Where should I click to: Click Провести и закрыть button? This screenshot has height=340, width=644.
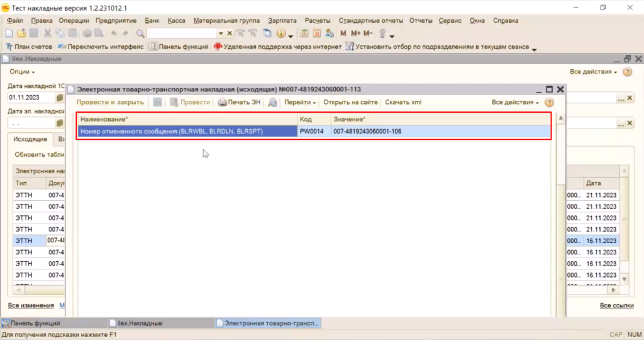click(110, 102)
